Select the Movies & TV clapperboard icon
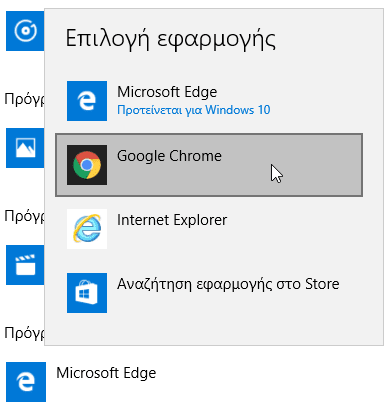Image resolution: width=390 pixels, height=408 pixels. click(25, 265)
